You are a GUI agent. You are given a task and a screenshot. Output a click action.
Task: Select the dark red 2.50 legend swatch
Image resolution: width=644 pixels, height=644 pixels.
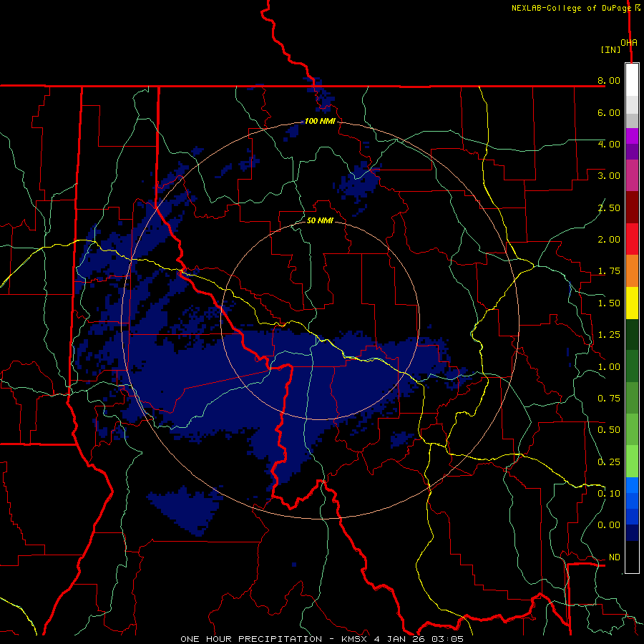[632, 208]
